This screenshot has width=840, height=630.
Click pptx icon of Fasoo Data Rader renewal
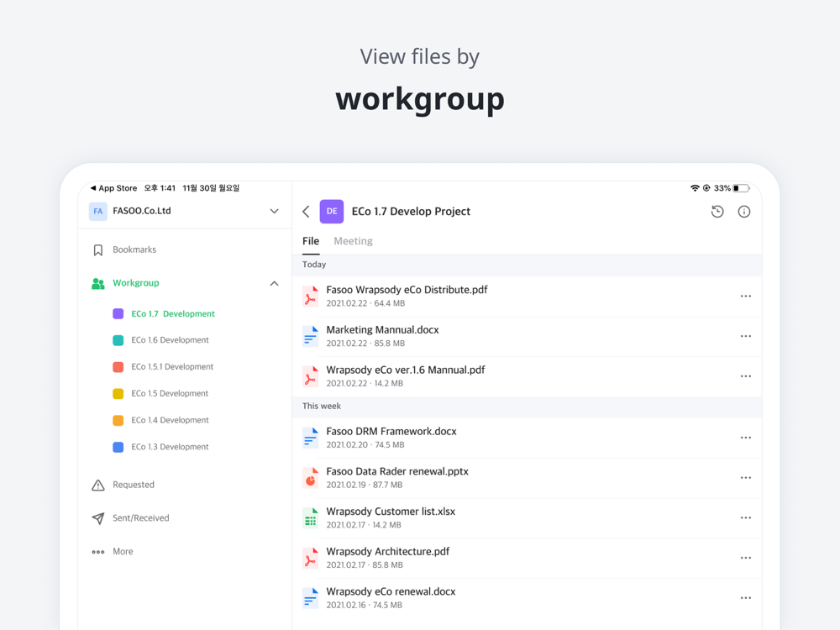click(310, 478)
